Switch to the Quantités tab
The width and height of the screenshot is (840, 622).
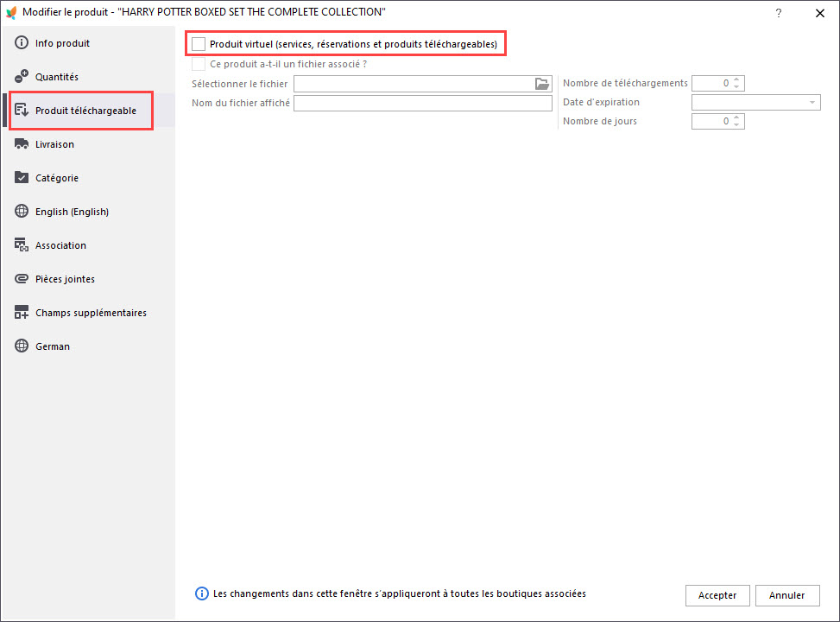[88, 77]
